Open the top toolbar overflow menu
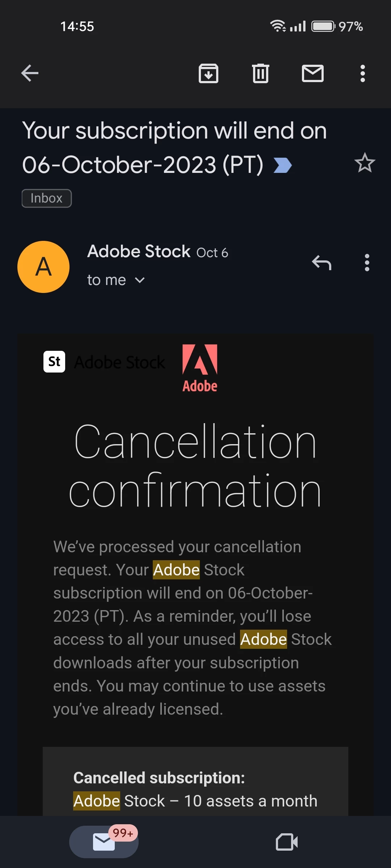Screen dimensions: 391x868 click(x=362, y=73)
